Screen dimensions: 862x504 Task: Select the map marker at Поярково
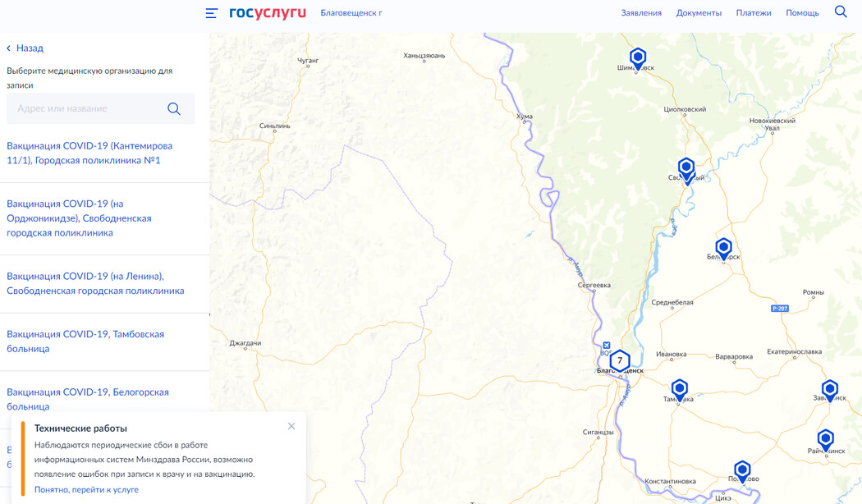742,471
